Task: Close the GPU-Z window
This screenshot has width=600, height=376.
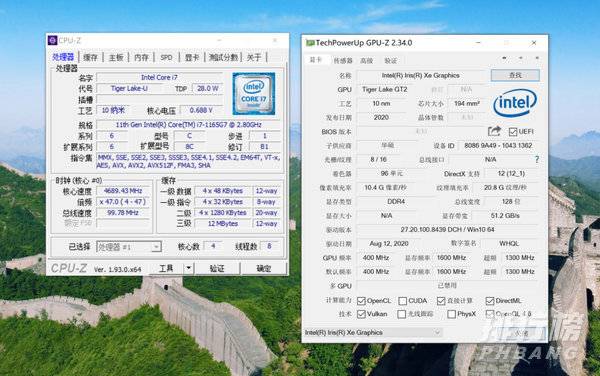Action: coord(534,43)
